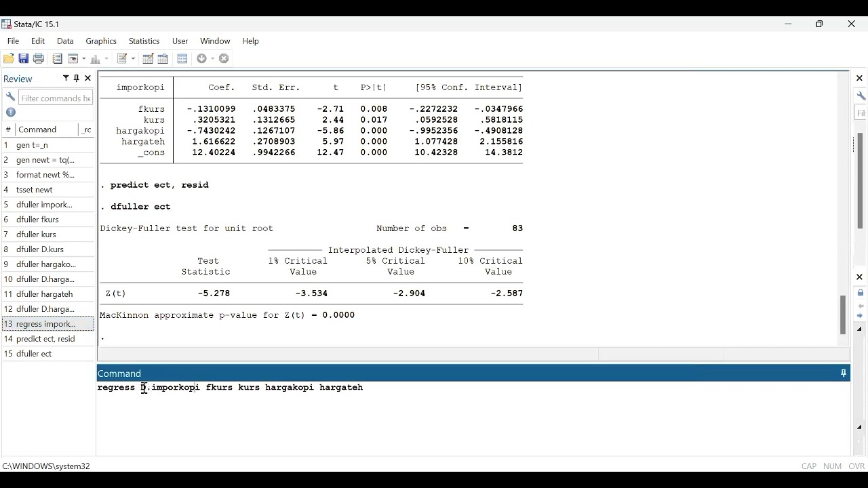868x488 pixels.
Task: Click the Save toolbar icon
Action: pyautogui.click(x=24, y=59)
